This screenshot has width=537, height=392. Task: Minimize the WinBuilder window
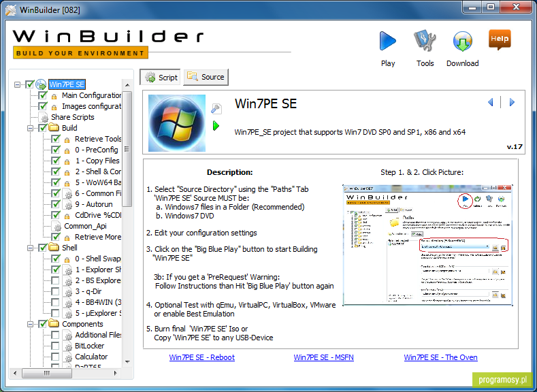pyautogui.click(x=472, y=7)
